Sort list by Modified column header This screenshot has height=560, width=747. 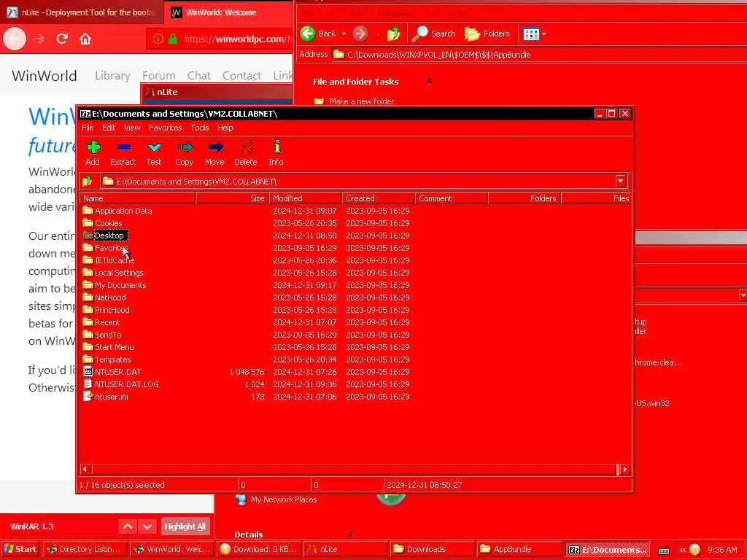[306, 198]
